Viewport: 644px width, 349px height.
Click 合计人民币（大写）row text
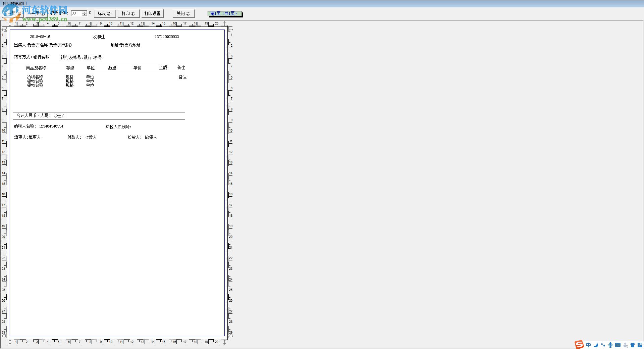(41, 115)
